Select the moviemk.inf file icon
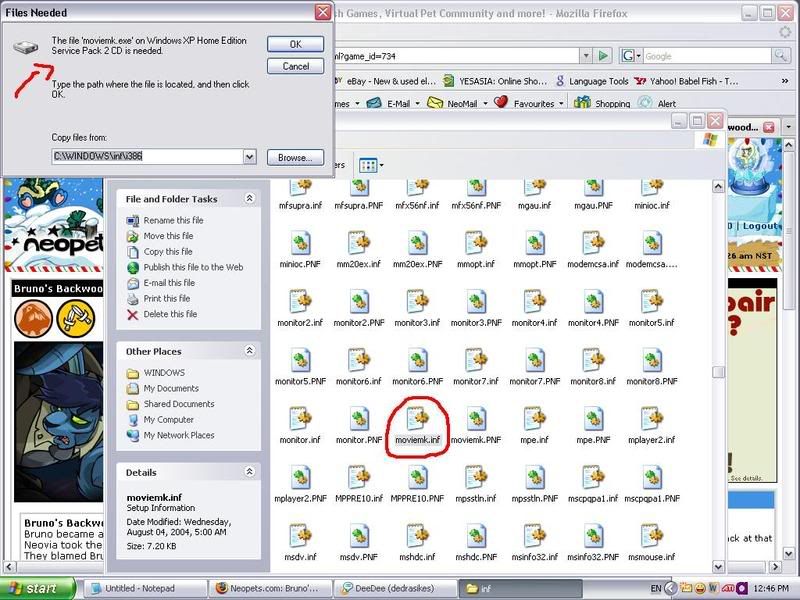 417,418
